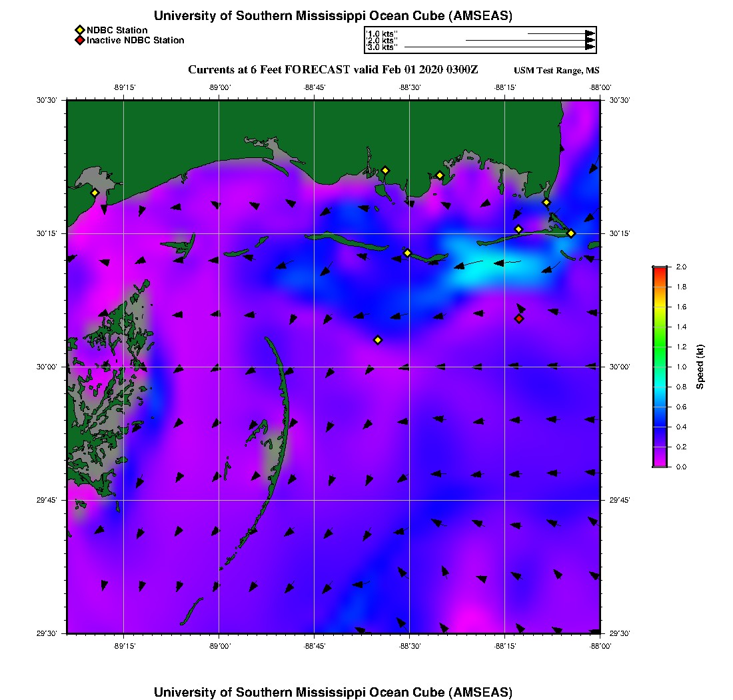Click the 30°15' label on the left axis

coord(47,233)
